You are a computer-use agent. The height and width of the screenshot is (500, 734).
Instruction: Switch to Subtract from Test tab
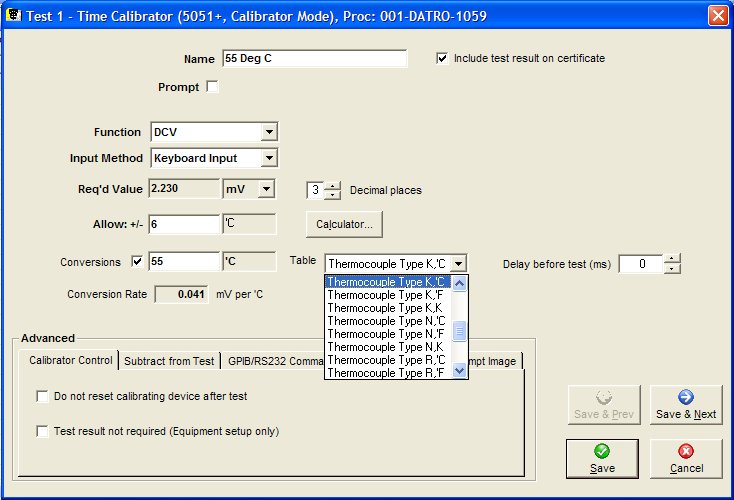click(169, 361)
